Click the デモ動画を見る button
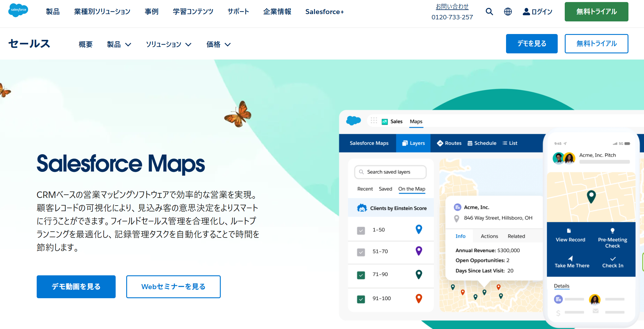The width and height of the screenshot is (644, 329). 76,286
